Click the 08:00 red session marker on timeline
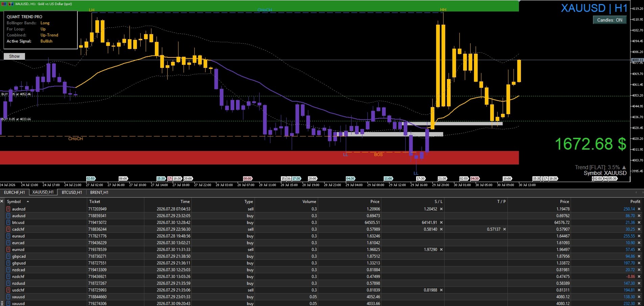The width and height of the screenshot is (644, 306). (x=247, y=178)
